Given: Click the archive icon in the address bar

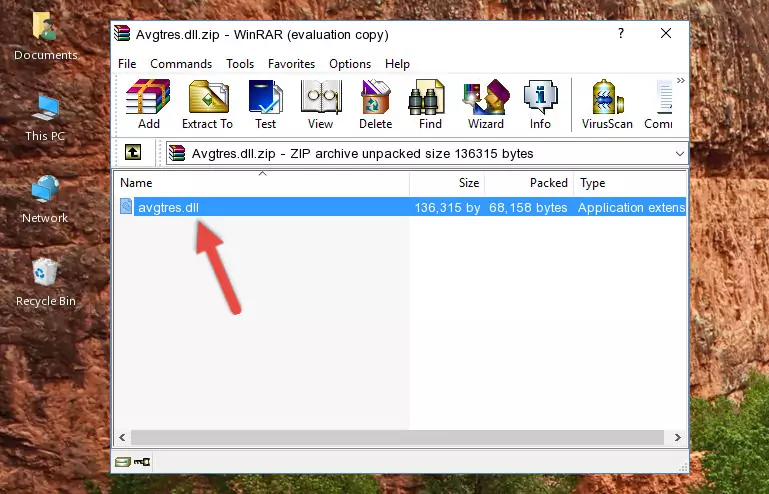Looking at the screenshot, I should click(x=177, y=153).
